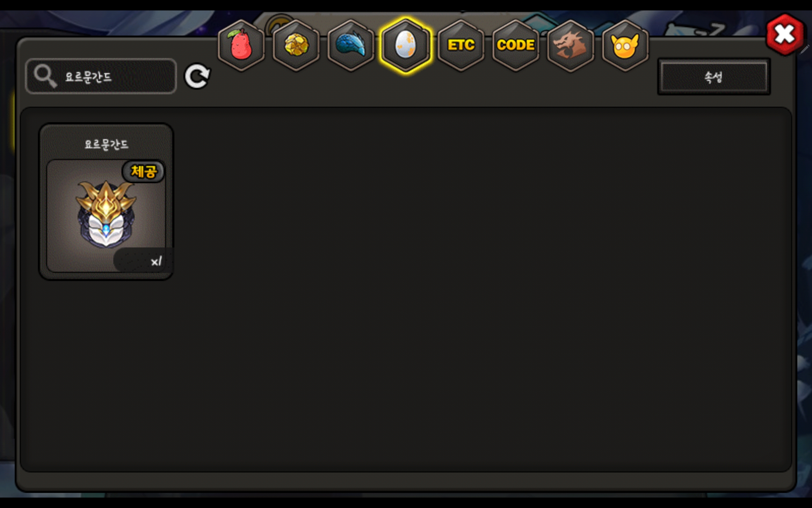The width and height of the screenshot is (812, 508).
Task: Switch to the ETC tab
Action: click(461, 45)
